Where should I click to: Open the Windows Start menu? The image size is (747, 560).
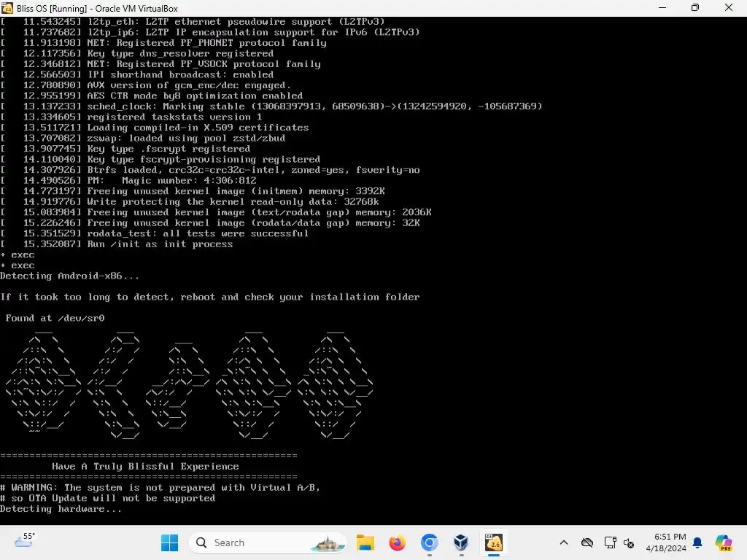click(169, 542)
